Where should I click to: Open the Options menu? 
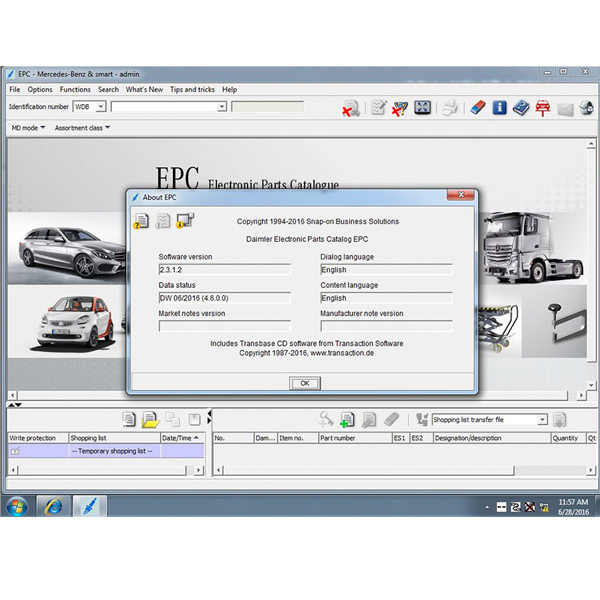pos(40,90)
